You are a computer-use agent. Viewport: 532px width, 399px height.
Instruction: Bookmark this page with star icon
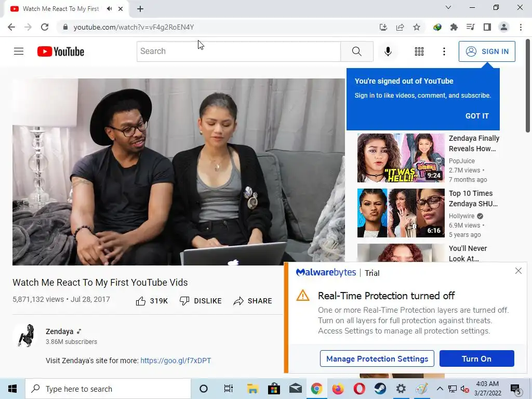click(417, 27)
